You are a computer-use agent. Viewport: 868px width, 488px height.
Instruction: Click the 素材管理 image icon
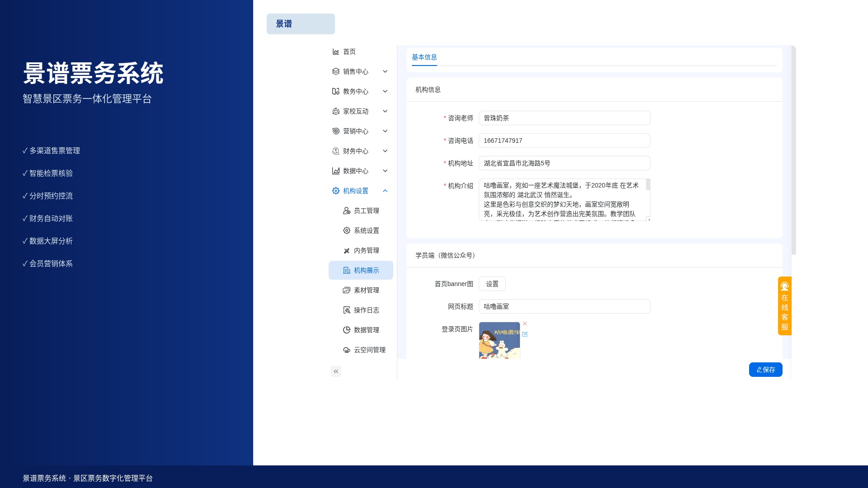tap(347, 290)
